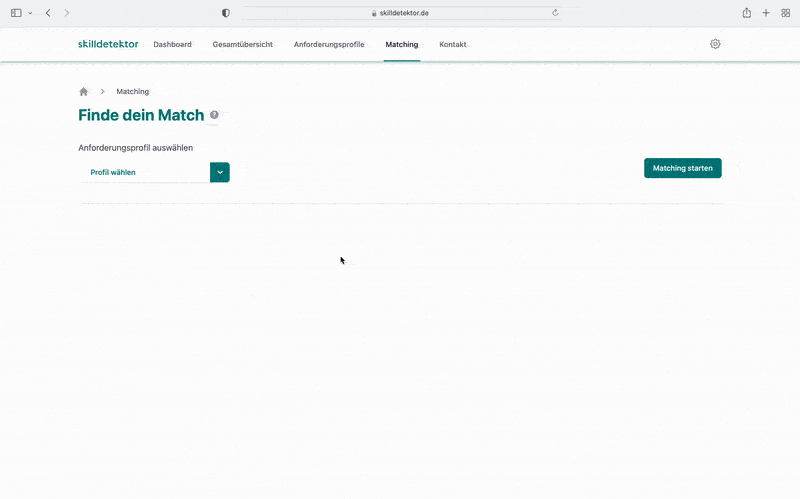Reload the page with the refresh icon

[x=555, y=13]
